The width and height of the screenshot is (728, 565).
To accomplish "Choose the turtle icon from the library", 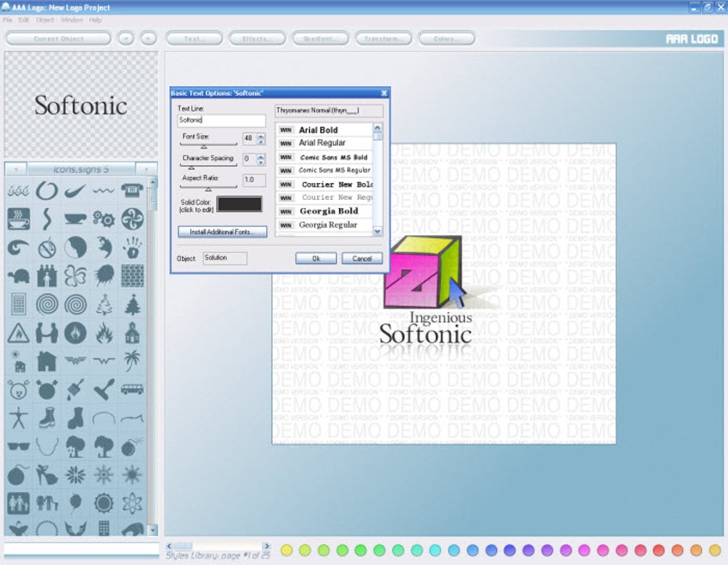I will click(x=19, y=276).
